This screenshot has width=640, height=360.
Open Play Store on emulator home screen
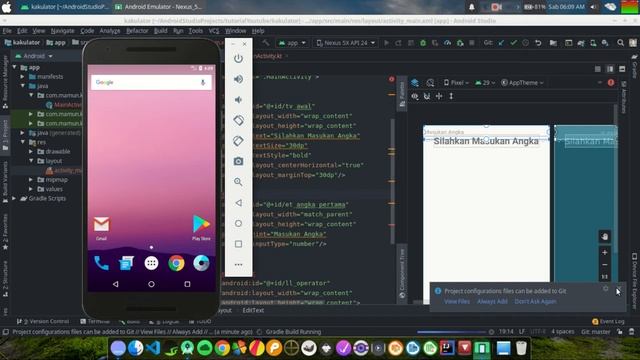click(x=201, y=227)
